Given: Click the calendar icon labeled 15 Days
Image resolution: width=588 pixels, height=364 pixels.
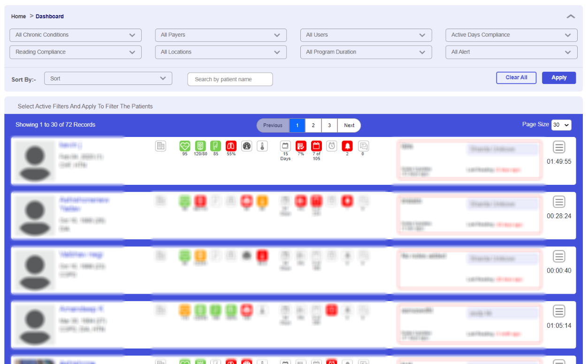Looking at the screenshot, I should pos(285,146).
